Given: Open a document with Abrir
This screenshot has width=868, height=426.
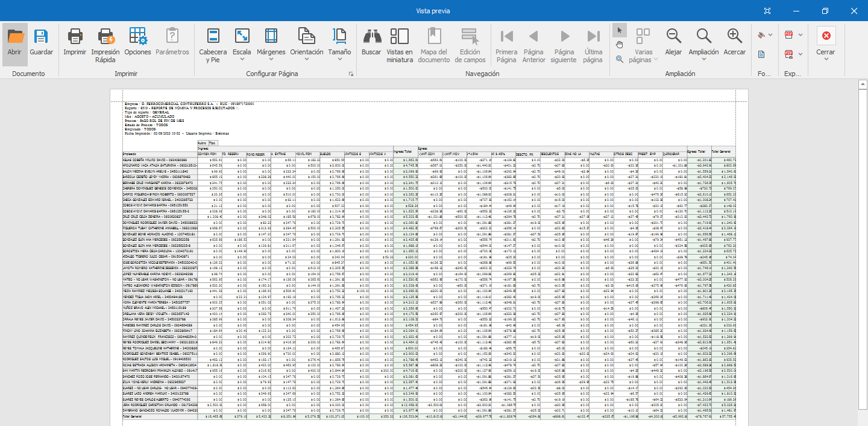Looking at the screenshot, I should point(15,43).
